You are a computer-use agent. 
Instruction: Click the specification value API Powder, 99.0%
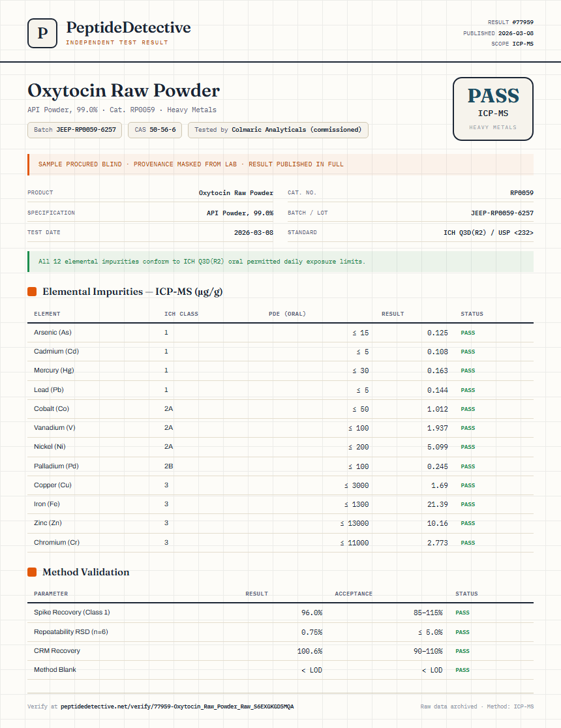(239, 213)
